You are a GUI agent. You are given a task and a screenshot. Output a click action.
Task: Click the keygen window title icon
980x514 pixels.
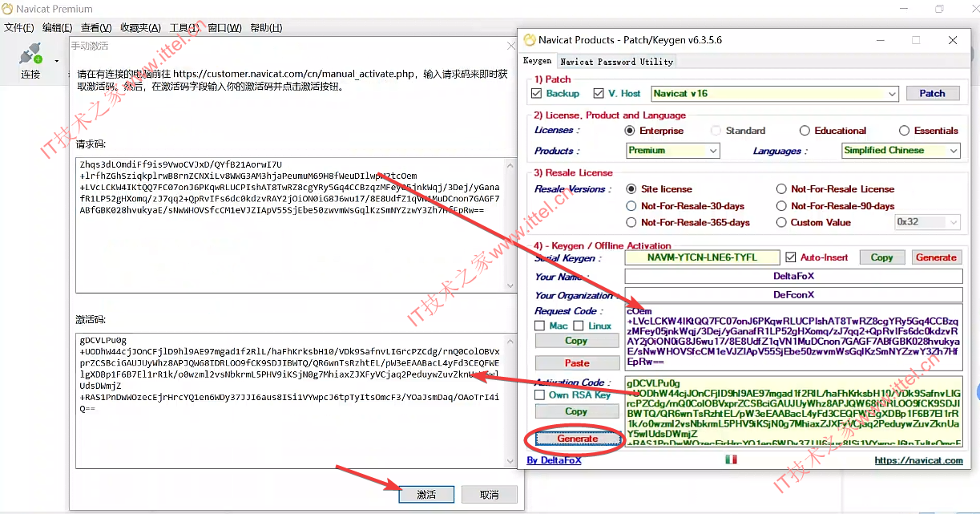coord(529,40)
